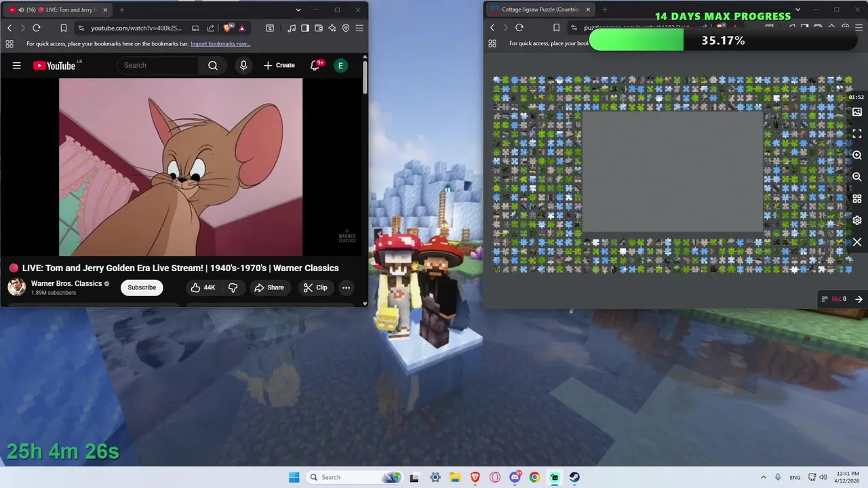Open tab list dropdown in puzzle window

797,10
